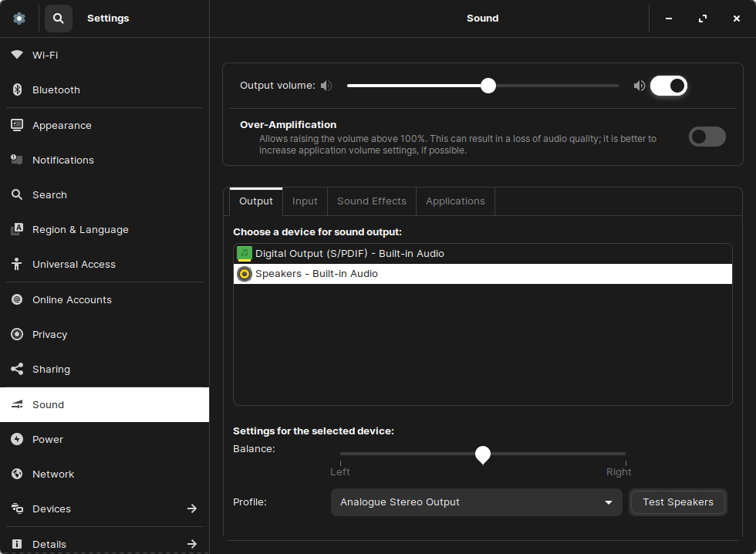Image resolution: width=756 pixels, height=554 pixels.
Task: Open the Applications tab
Action: coord(455,201)
